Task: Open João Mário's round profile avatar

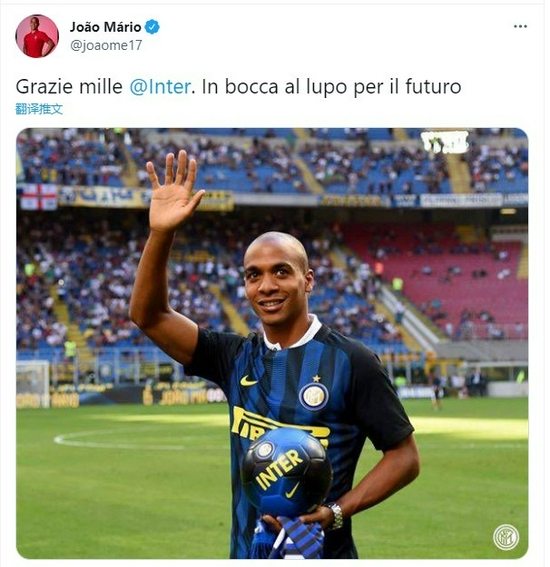Action: [37, 36]
